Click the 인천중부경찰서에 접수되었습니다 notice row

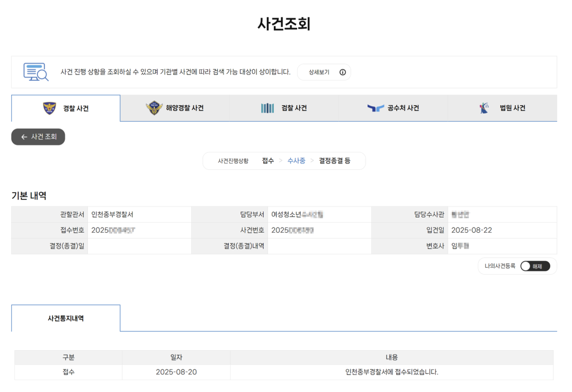pyautogui.click(x=391, y=372)
